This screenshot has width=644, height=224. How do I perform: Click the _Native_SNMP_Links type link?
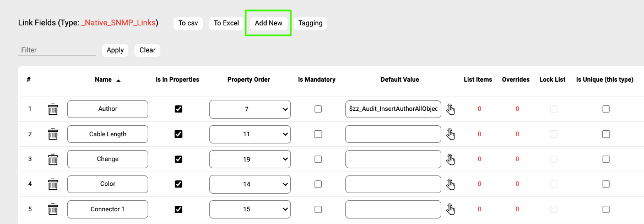[118, 23]
